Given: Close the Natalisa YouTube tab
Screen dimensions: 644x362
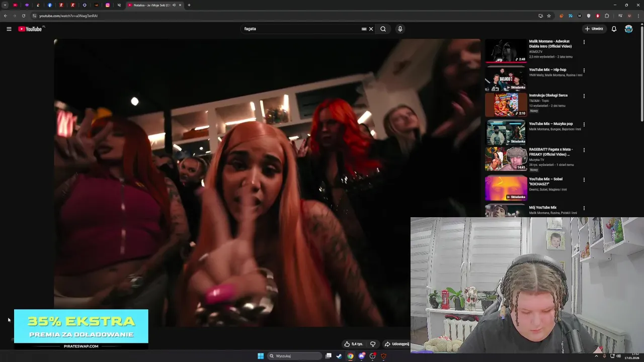Looking at the screenshot, I should 180,5.
